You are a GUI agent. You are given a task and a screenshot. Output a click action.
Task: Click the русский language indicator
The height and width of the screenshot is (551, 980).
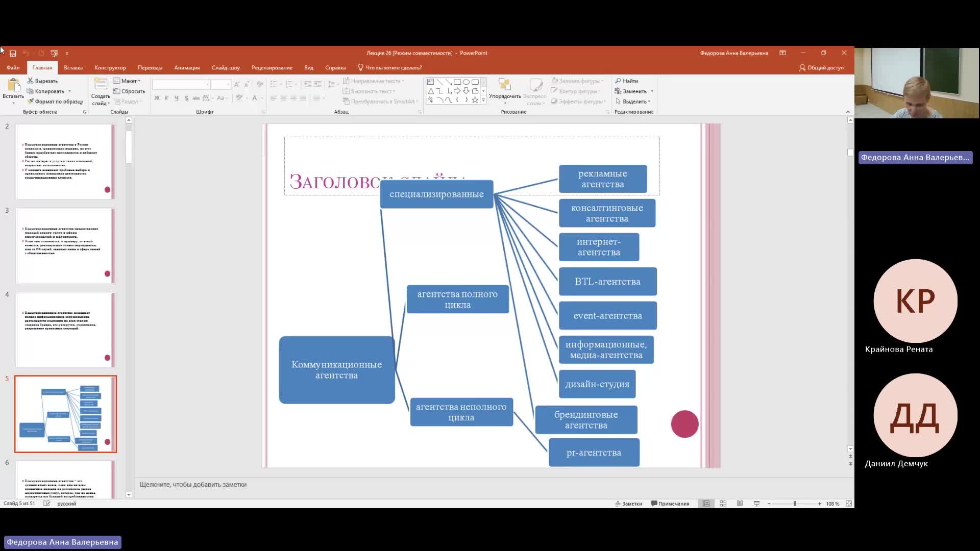tap(66, 504)
